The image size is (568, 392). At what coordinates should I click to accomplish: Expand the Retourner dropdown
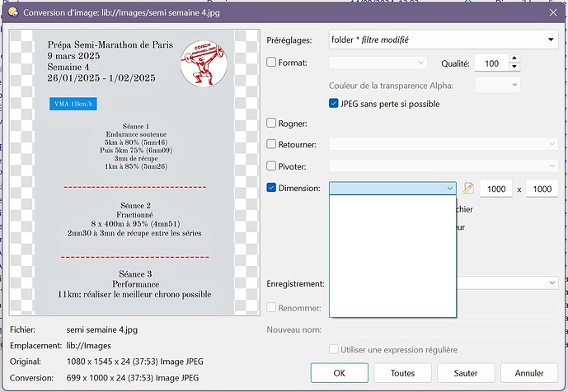pyautogui.click(x=444, y=144)
